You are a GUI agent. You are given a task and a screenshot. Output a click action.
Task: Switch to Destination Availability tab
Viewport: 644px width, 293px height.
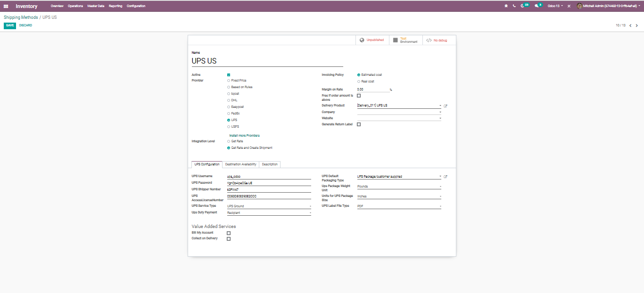pyautogui.click(x=241, y=164)
